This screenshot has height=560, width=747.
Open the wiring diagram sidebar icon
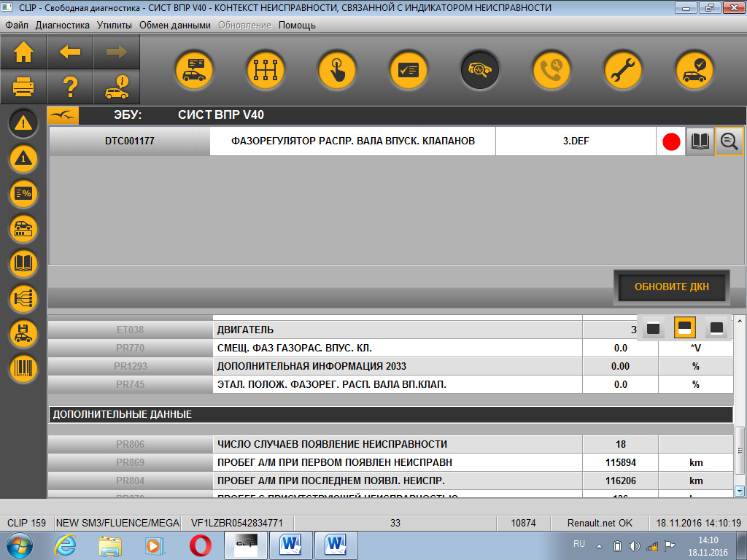click(23, 298)
